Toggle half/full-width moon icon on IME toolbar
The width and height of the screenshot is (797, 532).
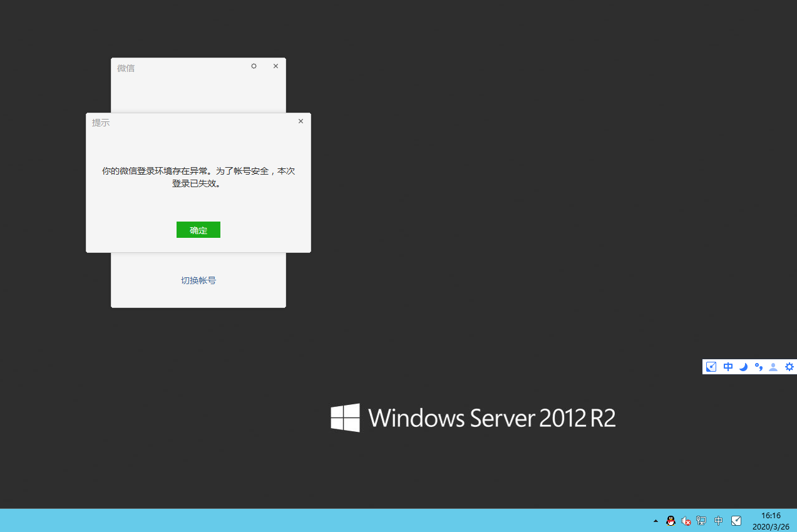pyautogui.click(x=743, y=367)
